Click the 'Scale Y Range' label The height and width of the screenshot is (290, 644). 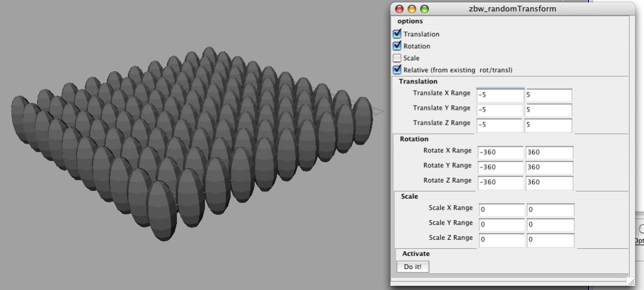pyautogui.click(x=450, y=223)
